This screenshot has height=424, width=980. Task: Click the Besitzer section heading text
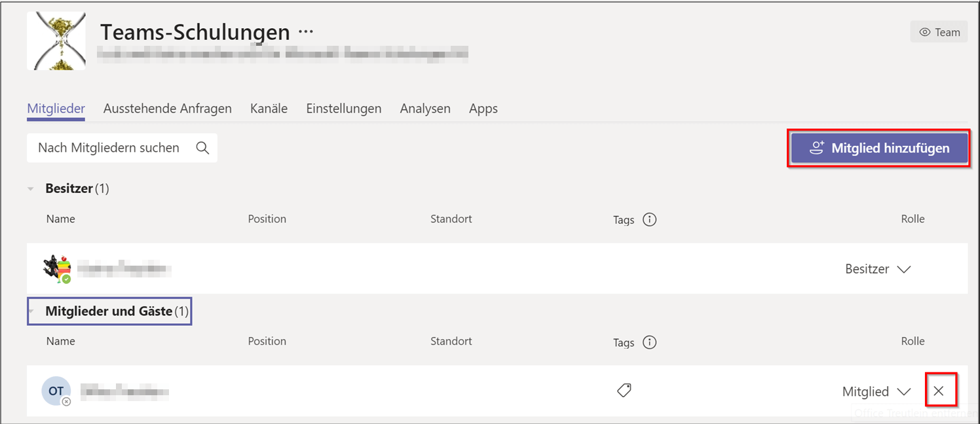pyautogui.click(x=77, y=188)
